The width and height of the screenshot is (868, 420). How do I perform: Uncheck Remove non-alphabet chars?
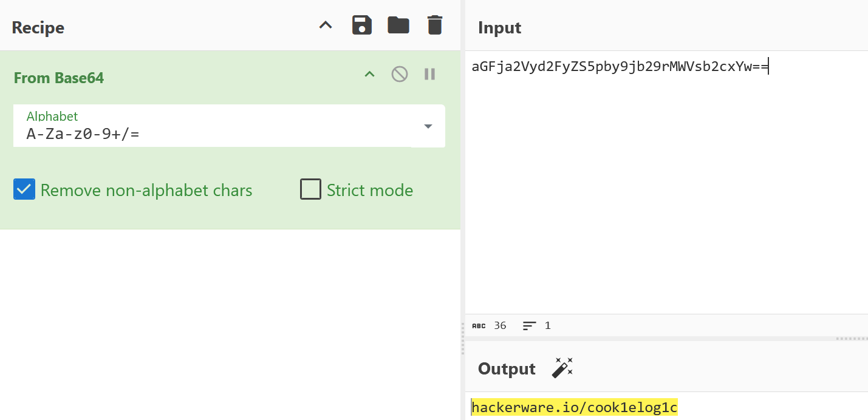pyautogui.click(x=24, y=189)
